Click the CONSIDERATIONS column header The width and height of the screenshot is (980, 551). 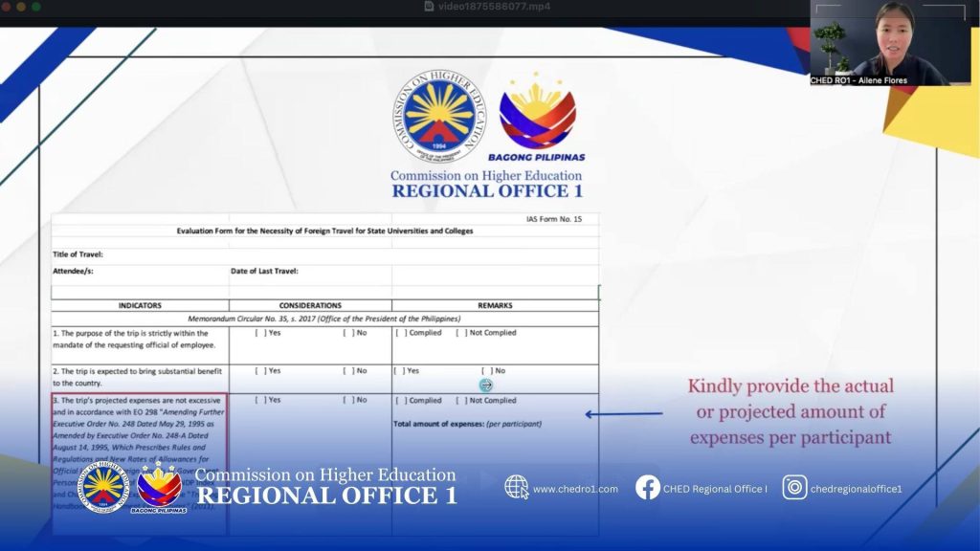310,305
